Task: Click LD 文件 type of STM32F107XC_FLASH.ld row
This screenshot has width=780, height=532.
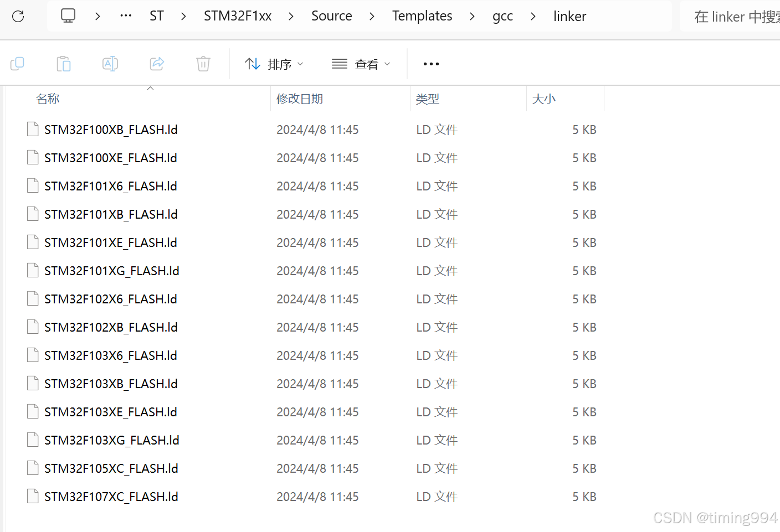Action: [x=437, y=497]
